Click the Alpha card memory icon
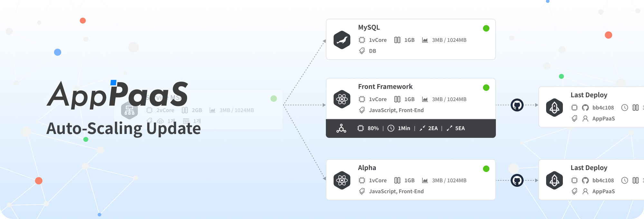This screenshot has height=219, width=644. point(397,180)
